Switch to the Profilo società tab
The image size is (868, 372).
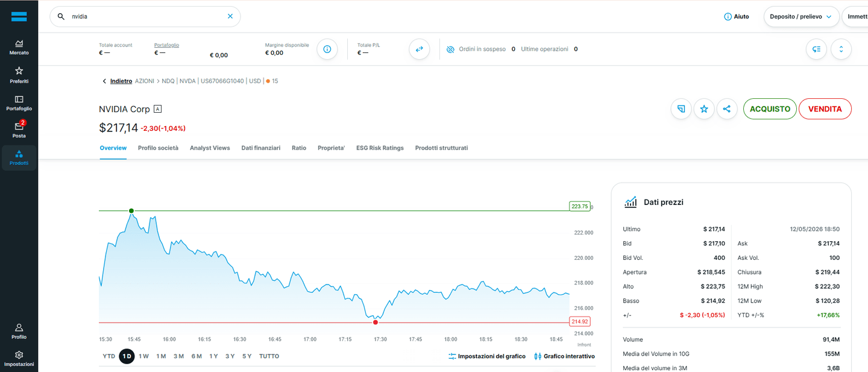pos(158,148)
